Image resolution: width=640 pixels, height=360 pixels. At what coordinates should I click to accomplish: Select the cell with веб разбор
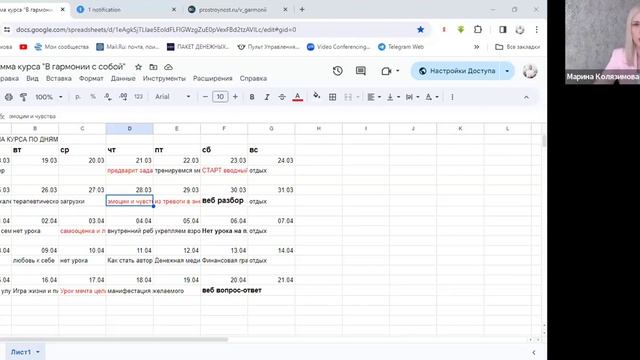point(224,201)
